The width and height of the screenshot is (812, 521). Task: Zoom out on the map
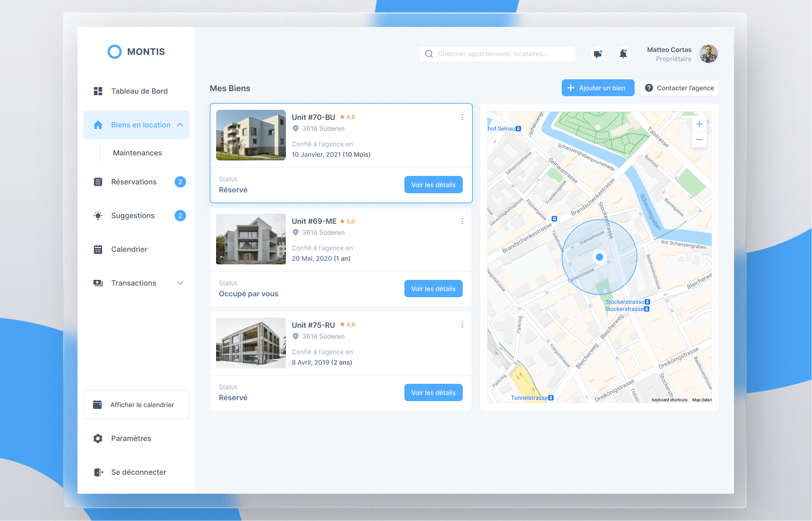point(699,139)
